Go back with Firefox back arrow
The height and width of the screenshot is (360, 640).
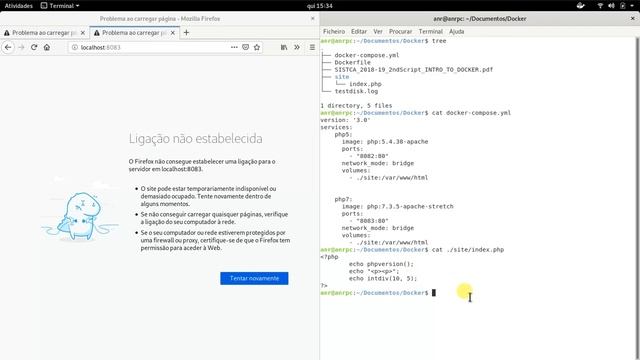(8, 47)
